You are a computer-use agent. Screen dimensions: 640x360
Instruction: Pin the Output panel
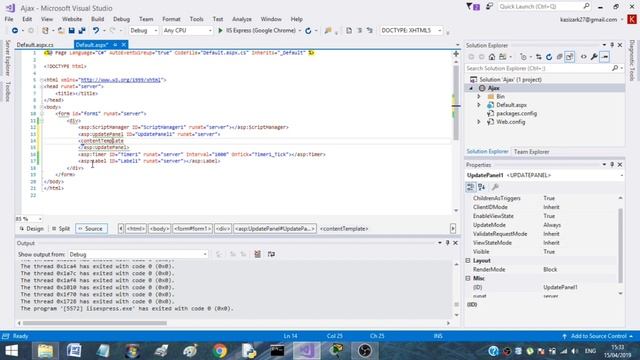tap(447, 243)
